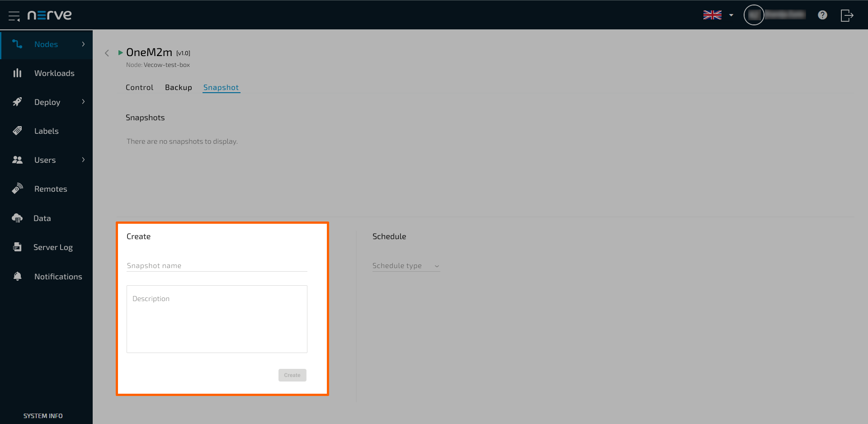
Task: Open the Notifications bell icon
Action: click(x=17, y=276)
